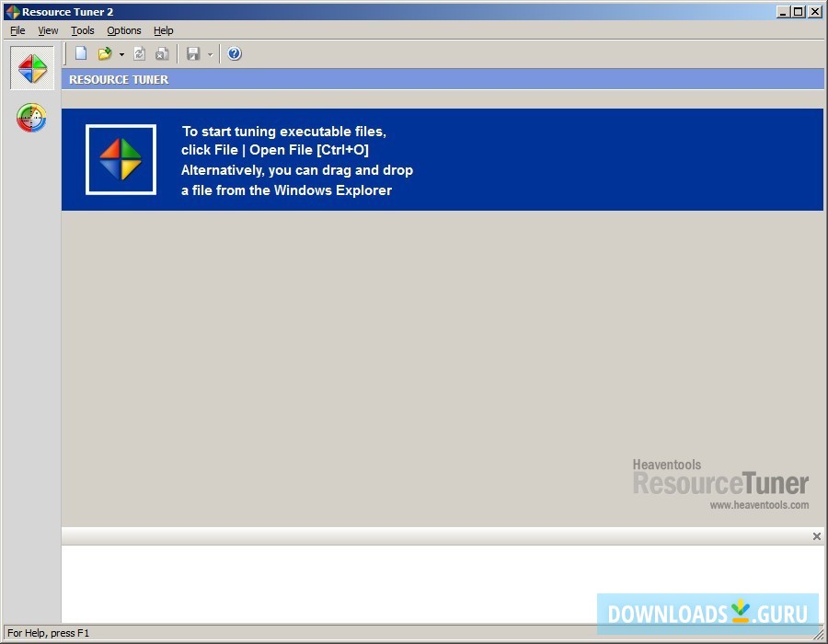Click the Close file toolbar icon
Viewport: 828px width, 644px height.
tap(162, 53)
